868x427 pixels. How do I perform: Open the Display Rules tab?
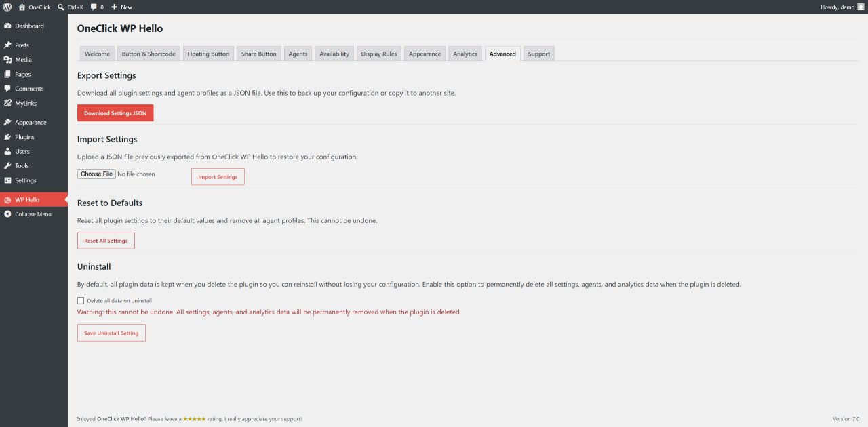click(x=379, y=54)
